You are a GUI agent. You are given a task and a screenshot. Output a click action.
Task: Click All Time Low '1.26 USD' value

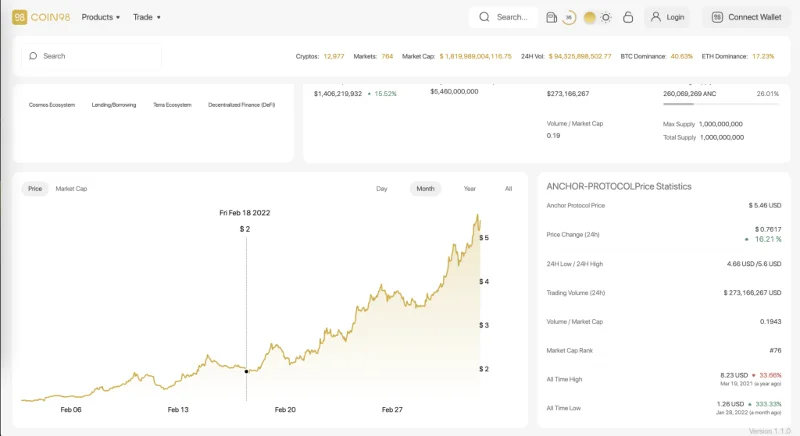(x=731, y=404)
